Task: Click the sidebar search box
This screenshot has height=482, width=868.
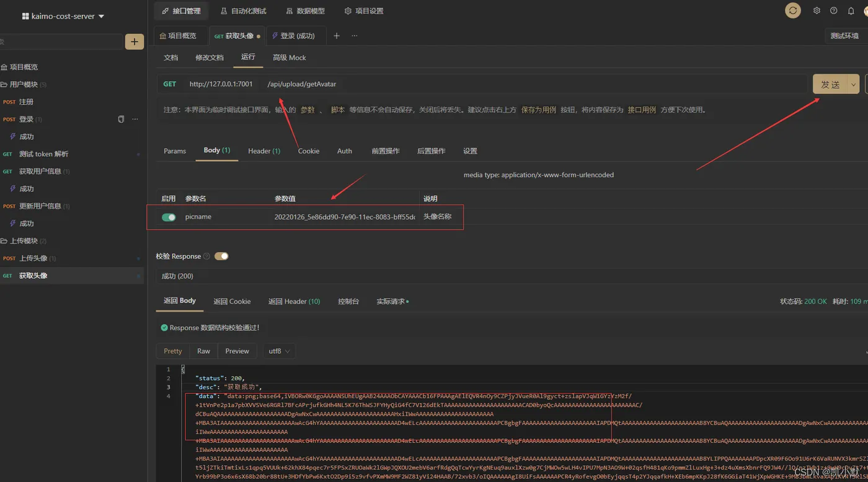Action: pos(61,42)
